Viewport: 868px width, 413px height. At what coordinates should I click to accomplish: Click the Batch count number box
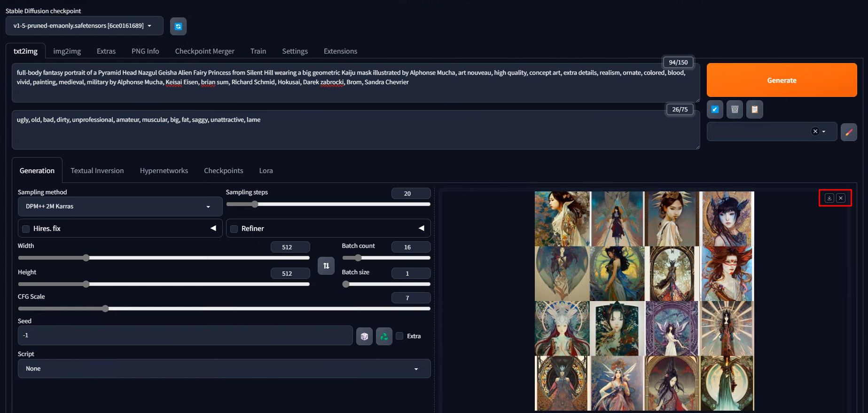tap(411, 247)
